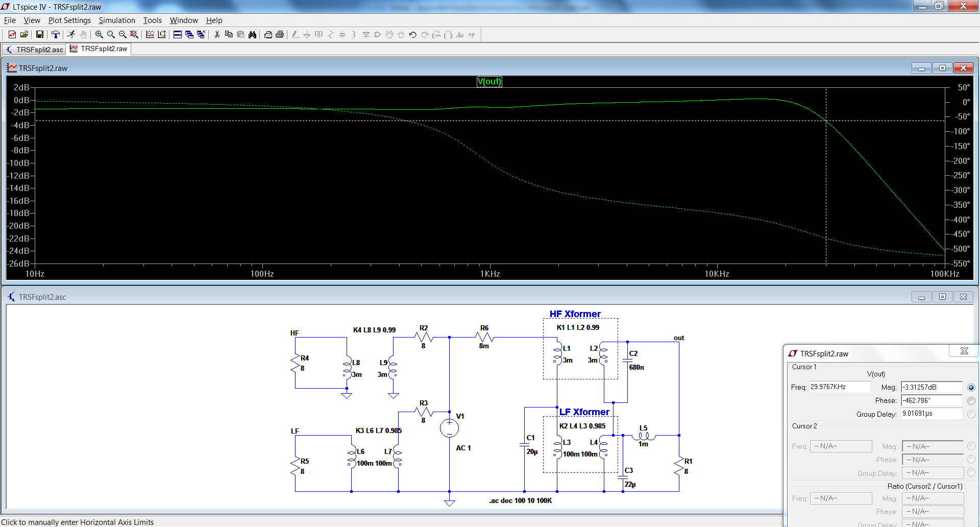Open the File menu
This screenshot has height=527, width=980.
(x=10, y=20)
